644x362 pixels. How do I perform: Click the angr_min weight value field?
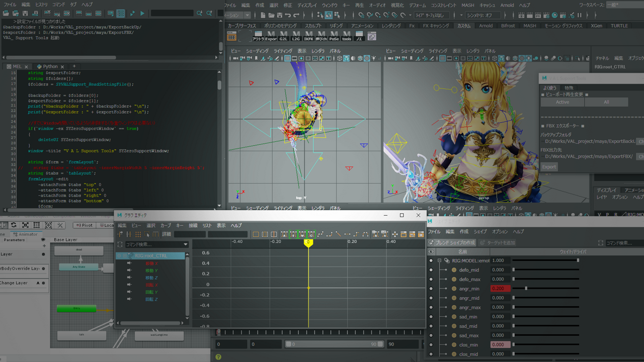(500, 289)
